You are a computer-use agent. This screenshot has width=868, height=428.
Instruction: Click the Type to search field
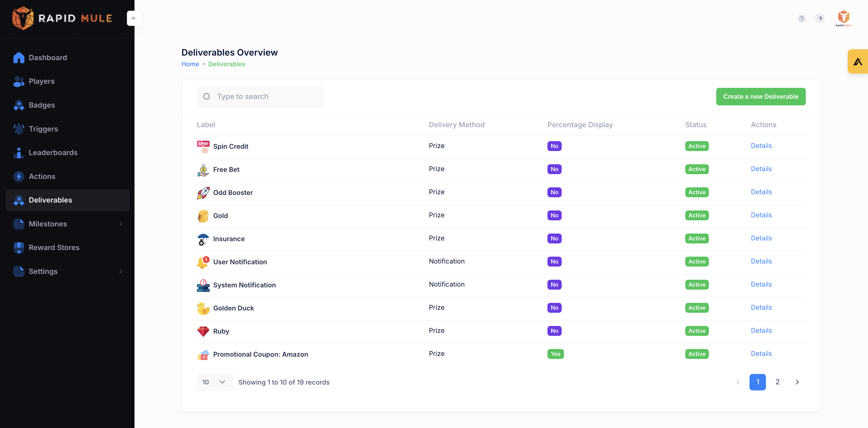(266, 97)
